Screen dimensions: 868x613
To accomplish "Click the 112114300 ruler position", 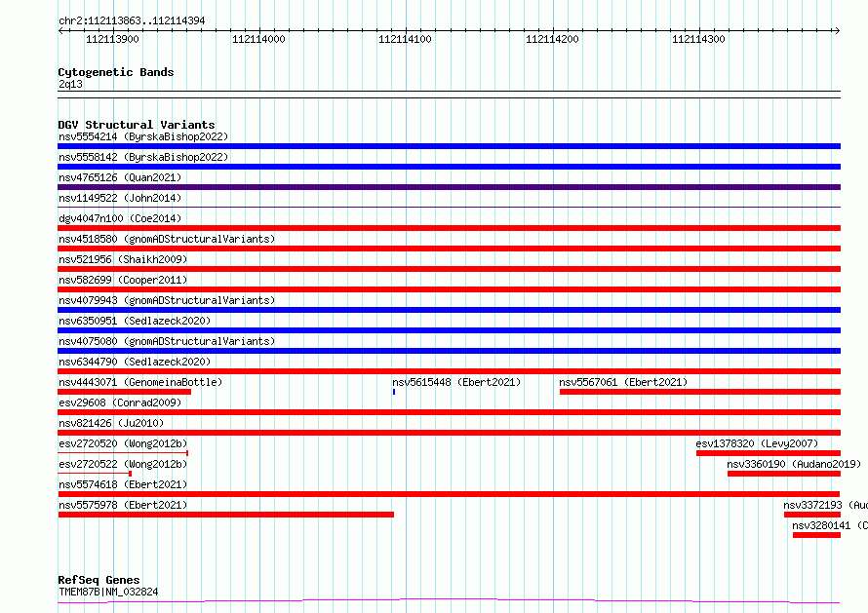I will pos(698,39).
